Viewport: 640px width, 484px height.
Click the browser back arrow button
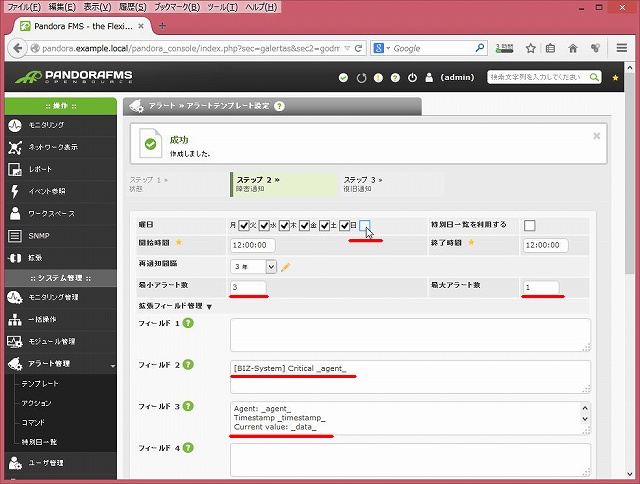click(x=18, y=48)
